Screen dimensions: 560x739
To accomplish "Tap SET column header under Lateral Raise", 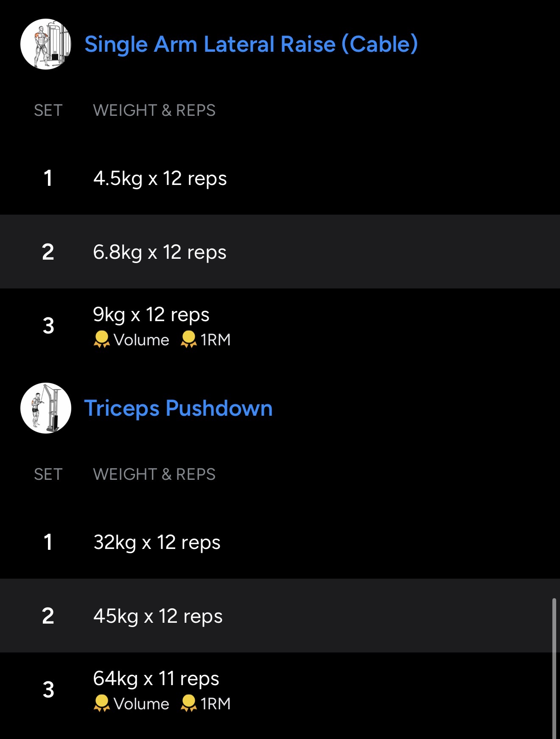I will coord(48,110).
